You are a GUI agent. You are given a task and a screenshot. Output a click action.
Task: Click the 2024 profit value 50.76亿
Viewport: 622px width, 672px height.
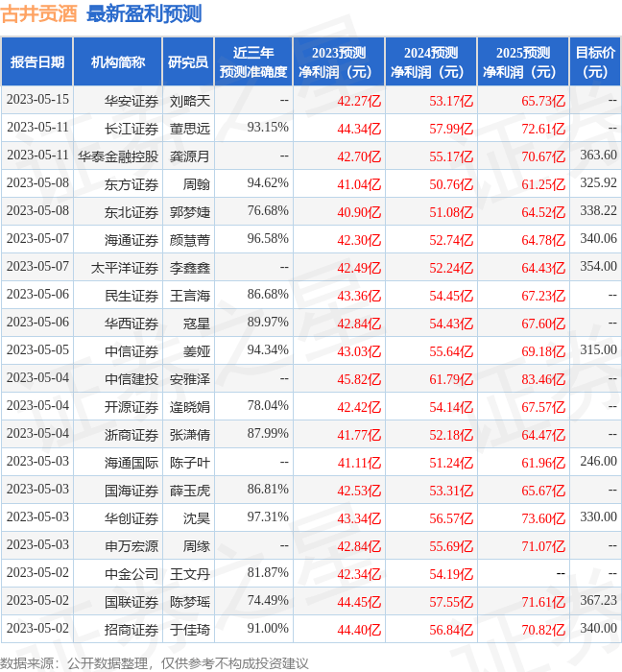[x=451, y=184]
